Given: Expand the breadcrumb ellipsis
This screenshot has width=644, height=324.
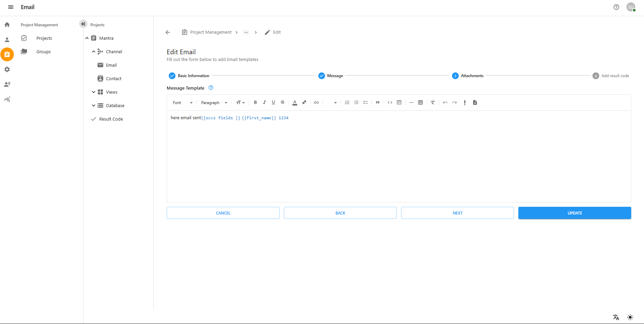Looking at the screenshot, I should point(246,32).
